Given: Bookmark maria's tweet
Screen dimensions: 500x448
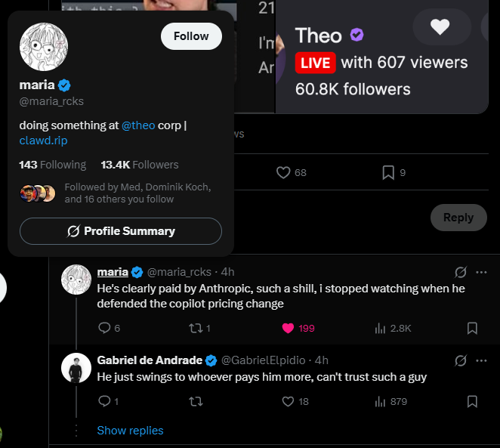Looking at the screenshot, I should 472,328.
